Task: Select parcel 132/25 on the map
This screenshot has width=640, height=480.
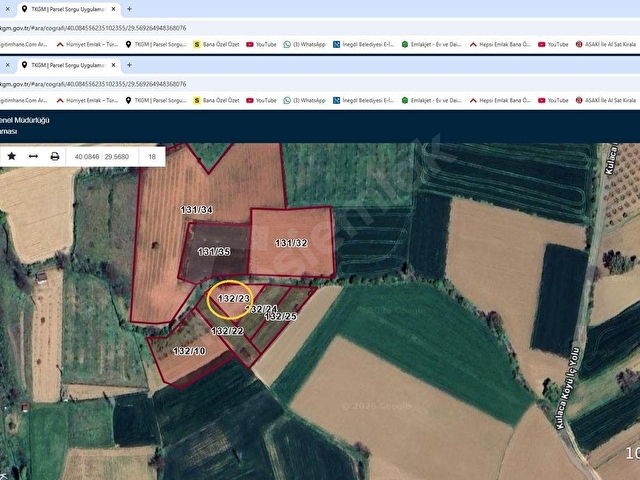Action: pos(281,316)
